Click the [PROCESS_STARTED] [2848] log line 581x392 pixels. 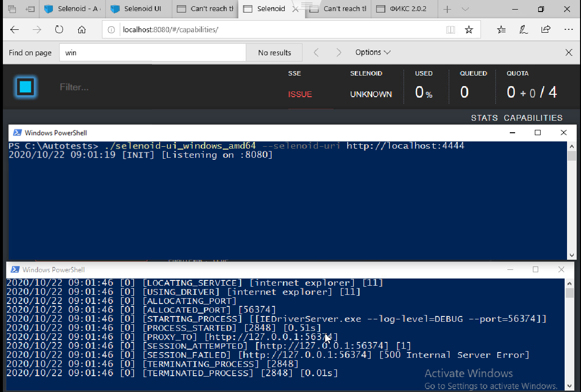coord(164,328)
